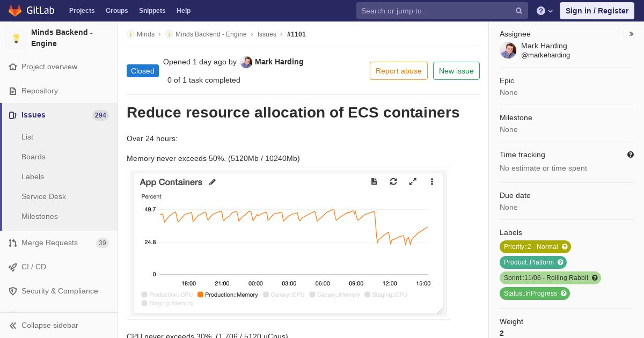Image resolution: width=644 pixels, height=338 pixels.
Task: Click the @markeharding username link
Action: [545, 55]
